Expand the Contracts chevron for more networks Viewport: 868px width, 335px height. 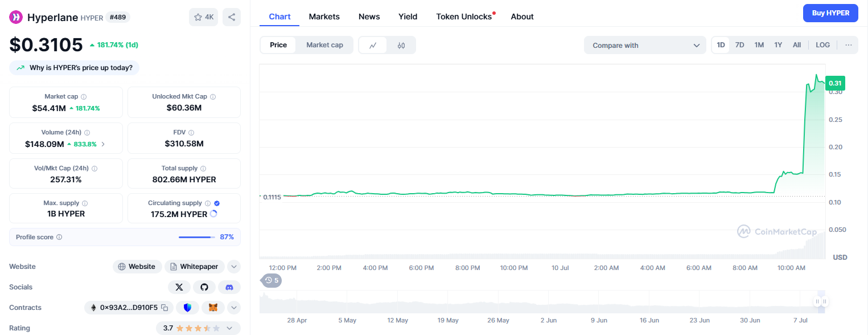[x=233, y=307]
